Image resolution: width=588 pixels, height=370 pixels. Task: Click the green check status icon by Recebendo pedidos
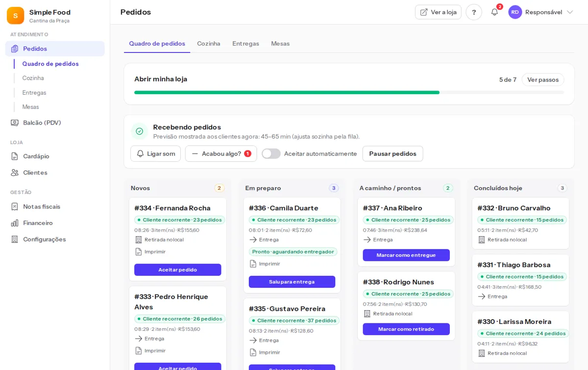coord(140,131)
